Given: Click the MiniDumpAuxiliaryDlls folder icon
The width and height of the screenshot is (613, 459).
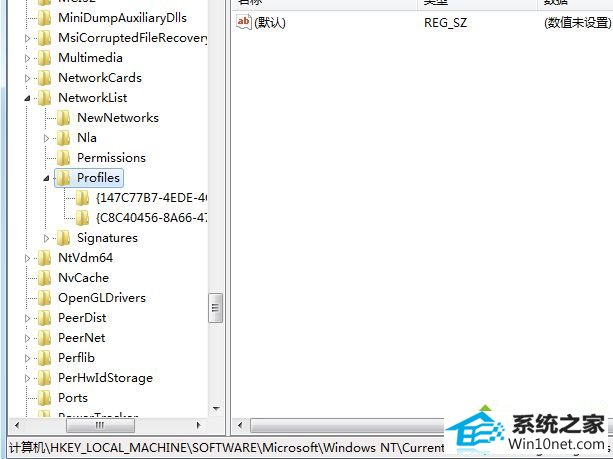Looking at the screenshot, I should [x=44, y=18].
